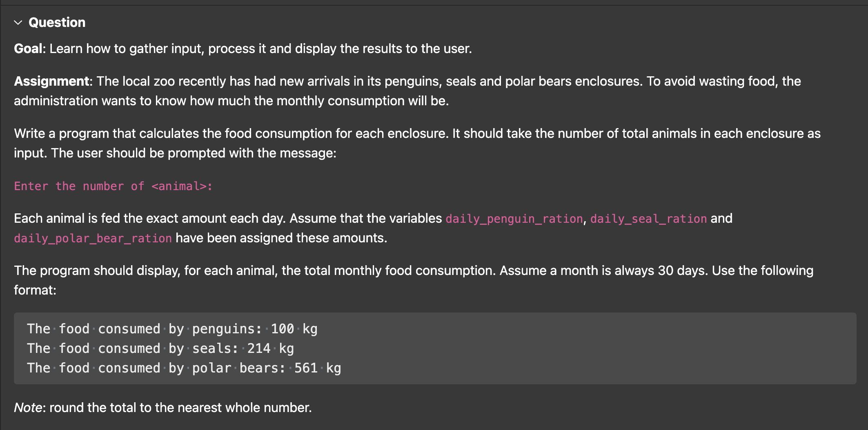
Task: Click the daily_seal_ration variable name
Action: tap(648, 219)
